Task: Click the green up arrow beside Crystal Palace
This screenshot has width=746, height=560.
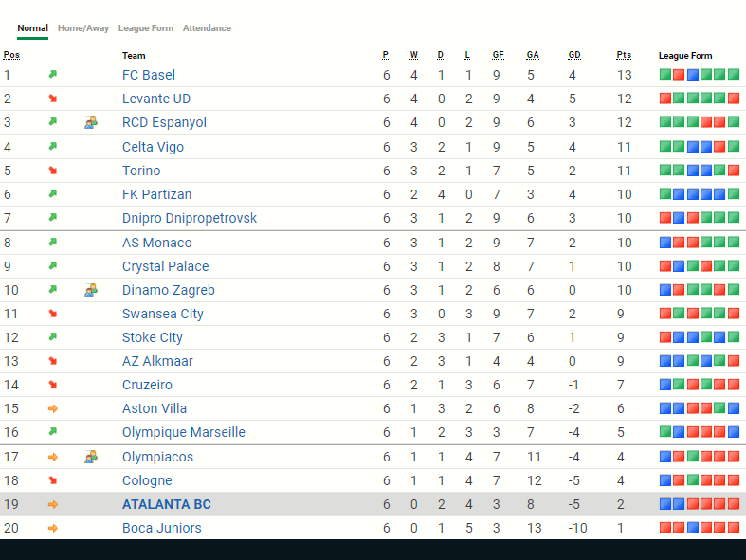Action: click(x=53, y=266)
